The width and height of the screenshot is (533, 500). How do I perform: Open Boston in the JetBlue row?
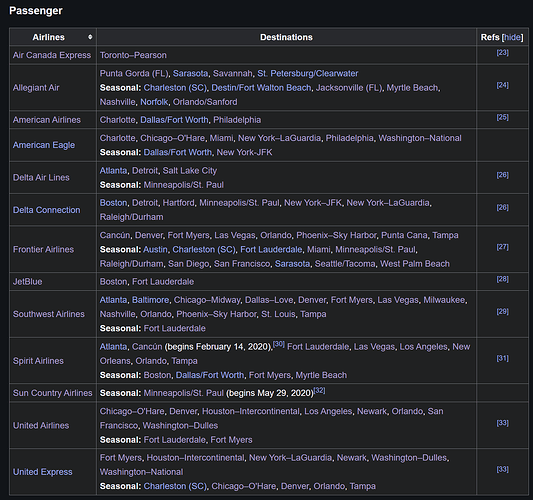click(x=114, y=282)
